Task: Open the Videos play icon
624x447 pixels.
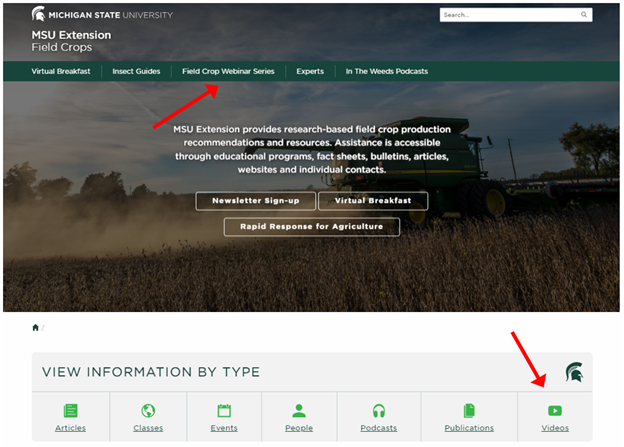Action: click(x=555, y=411)
